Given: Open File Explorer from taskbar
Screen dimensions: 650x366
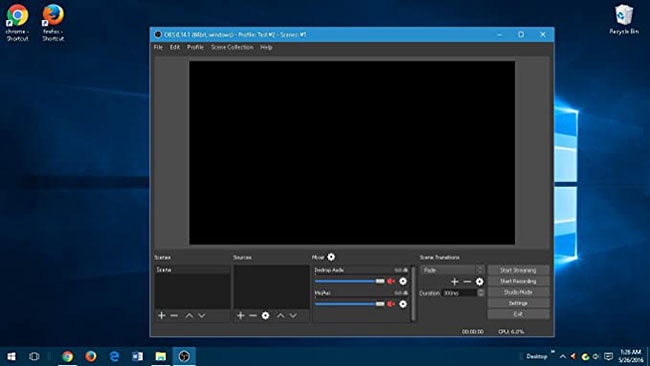Looking at the screenshot, I should point(161,356).
